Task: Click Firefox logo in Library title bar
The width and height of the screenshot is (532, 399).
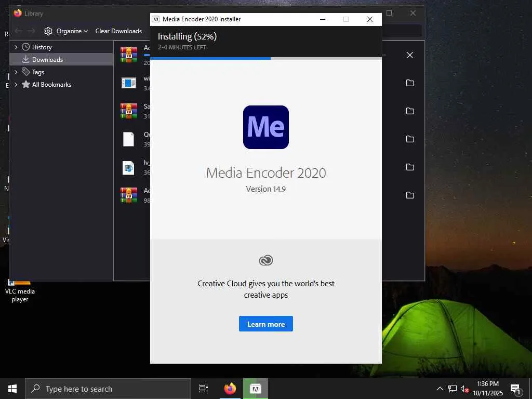Action: click(x=18, y=13)
